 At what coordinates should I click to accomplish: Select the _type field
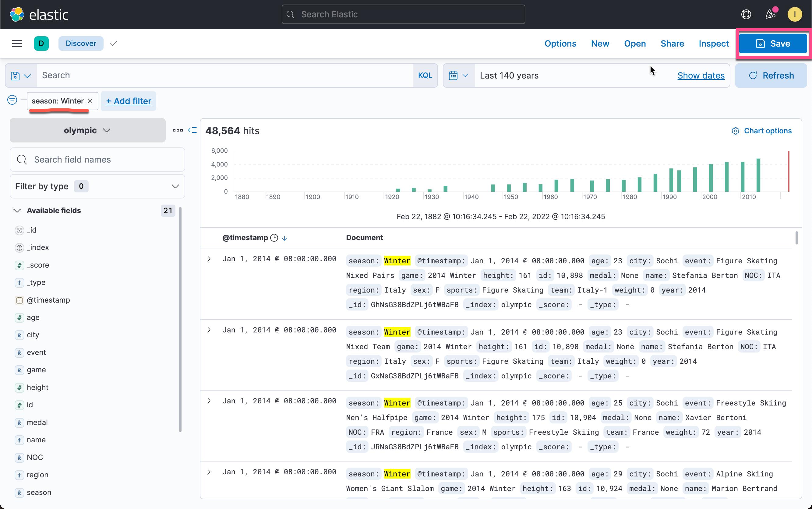pyautogui.click(x=36, y=283)
